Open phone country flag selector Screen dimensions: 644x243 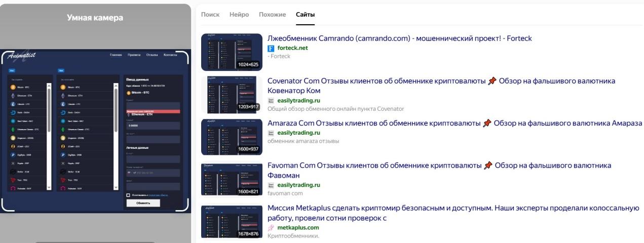[x=129, y=173]
